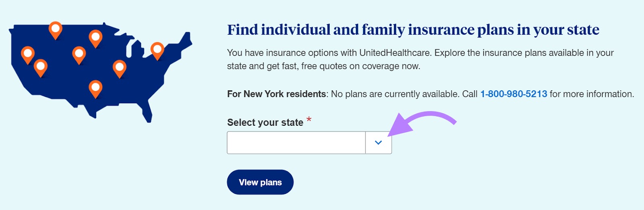Click the map pin over the central Rockies
This screenshot has width=644, height=210.
[x=79, y=54]
